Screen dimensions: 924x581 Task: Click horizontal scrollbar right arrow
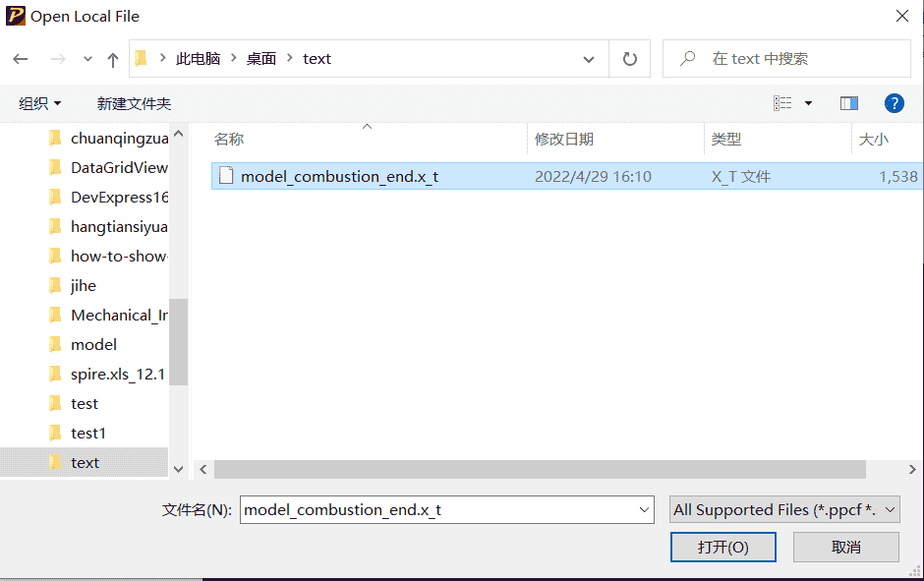pos(912,469)
